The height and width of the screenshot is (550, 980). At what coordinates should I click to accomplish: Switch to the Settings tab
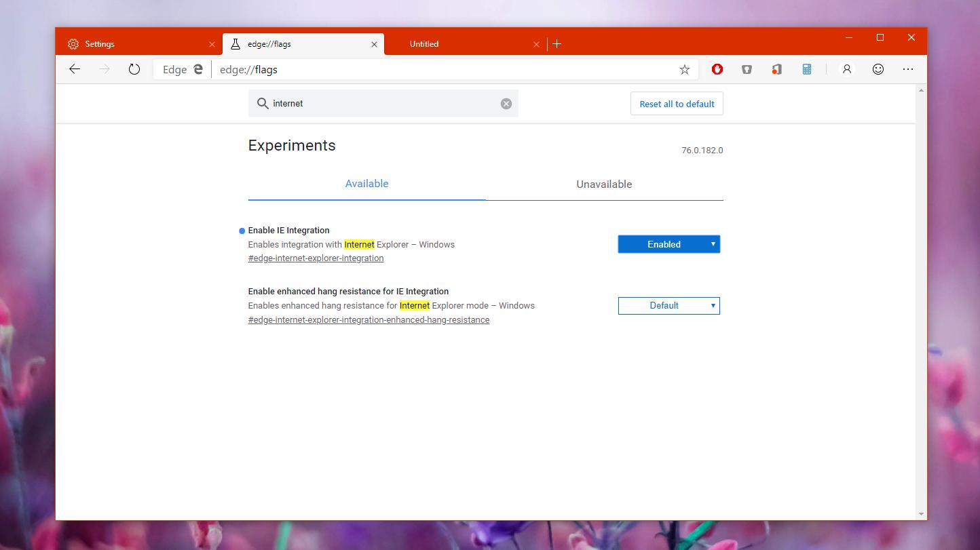(139, 44)
